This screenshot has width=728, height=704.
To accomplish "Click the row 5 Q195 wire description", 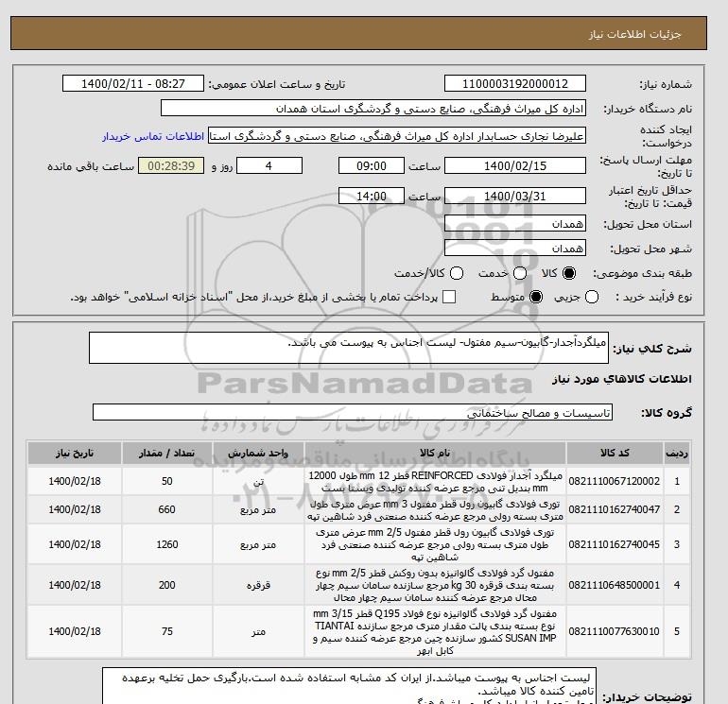I will click(435, 631).
